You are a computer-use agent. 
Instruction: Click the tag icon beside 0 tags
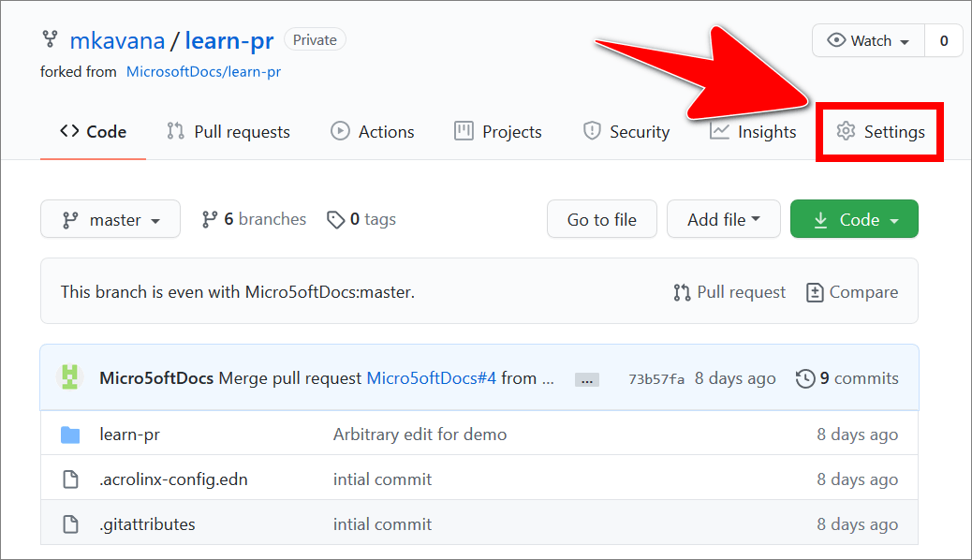[x=335, y=219]
